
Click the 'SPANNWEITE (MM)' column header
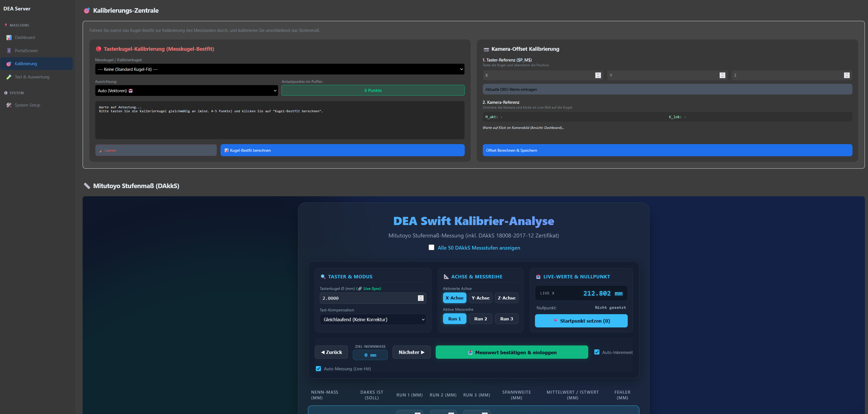pyautogui.click(x=516, y=395)
